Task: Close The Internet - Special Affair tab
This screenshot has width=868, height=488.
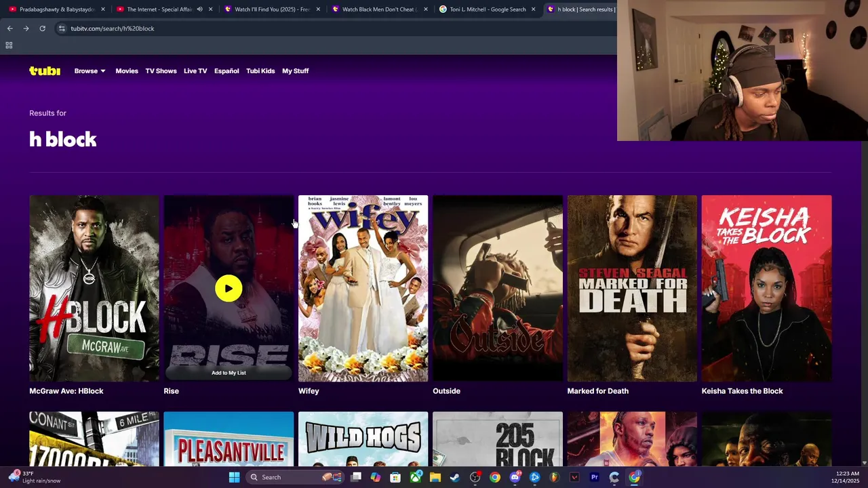Action: (211, 9)
